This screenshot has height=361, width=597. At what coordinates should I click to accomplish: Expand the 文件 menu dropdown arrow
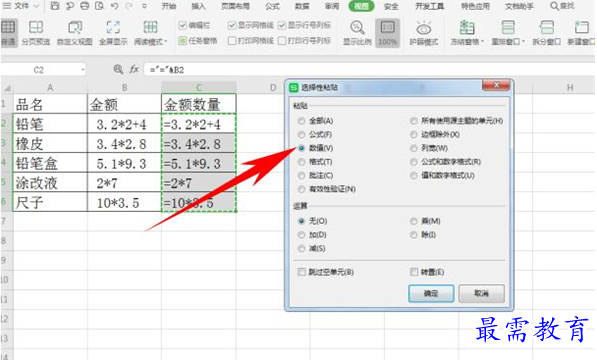[37, 6]
